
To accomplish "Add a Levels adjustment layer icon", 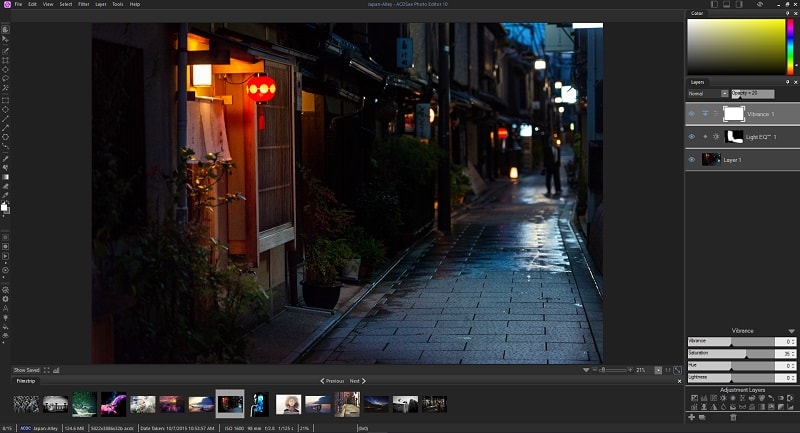I will coord(704,398).
